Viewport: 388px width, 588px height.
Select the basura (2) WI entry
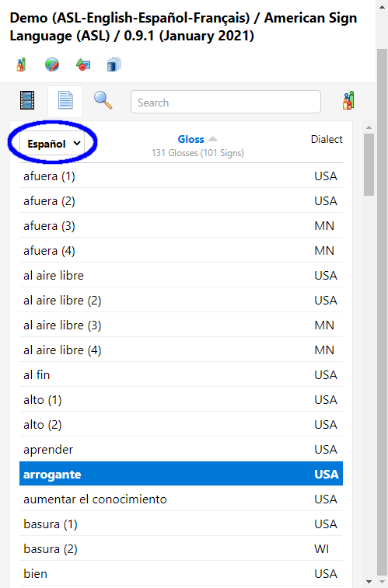click(x=181, y=548)
